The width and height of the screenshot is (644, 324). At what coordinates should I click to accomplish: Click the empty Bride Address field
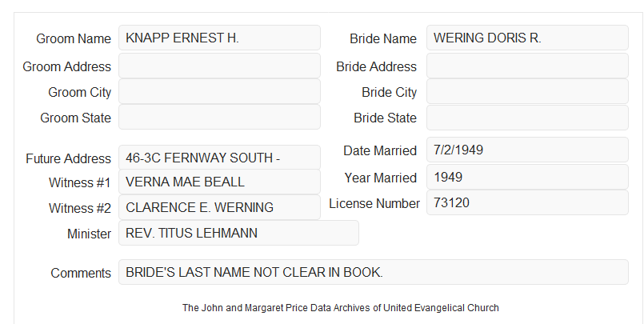(527, 66)
